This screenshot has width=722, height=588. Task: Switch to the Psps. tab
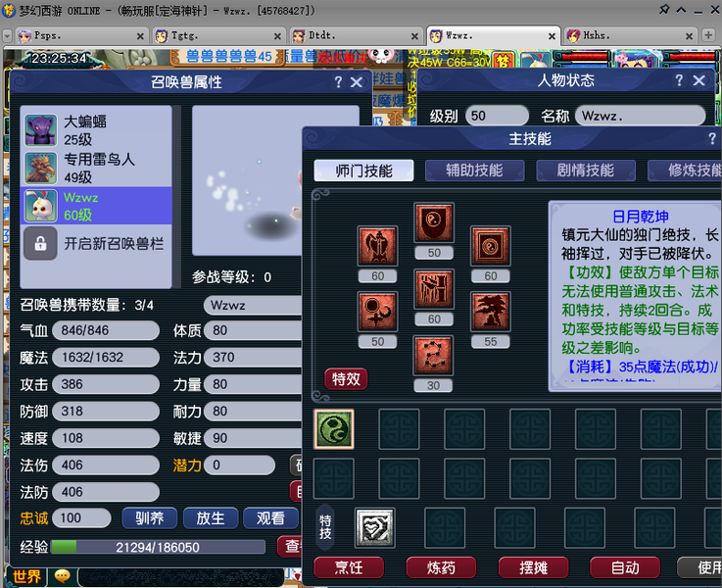tap(80, 35)
